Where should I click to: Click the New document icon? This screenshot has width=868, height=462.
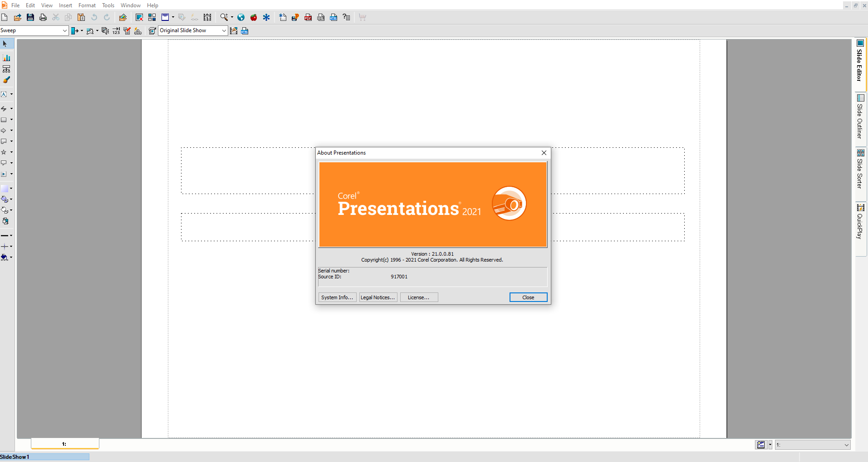point(5,17)
